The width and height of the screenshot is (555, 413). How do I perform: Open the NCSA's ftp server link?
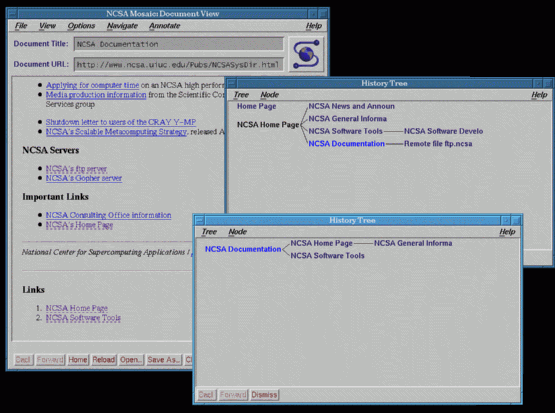(x=76, y=169)
